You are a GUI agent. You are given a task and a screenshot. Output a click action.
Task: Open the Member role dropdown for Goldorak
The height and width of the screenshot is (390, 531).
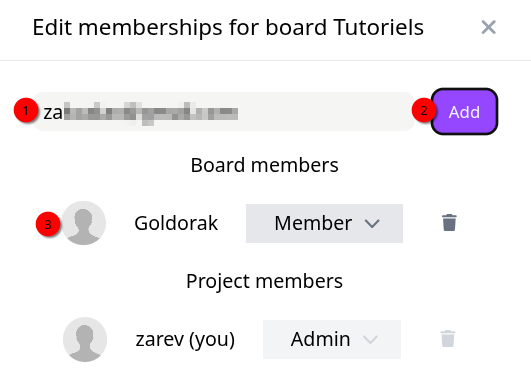coord(324,223)
